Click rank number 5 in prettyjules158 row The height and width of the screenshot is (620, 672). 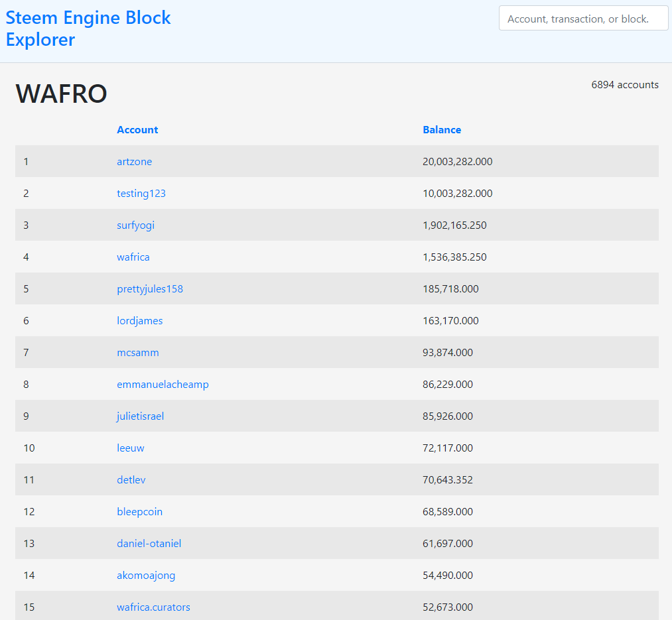[x=26, y=289]
